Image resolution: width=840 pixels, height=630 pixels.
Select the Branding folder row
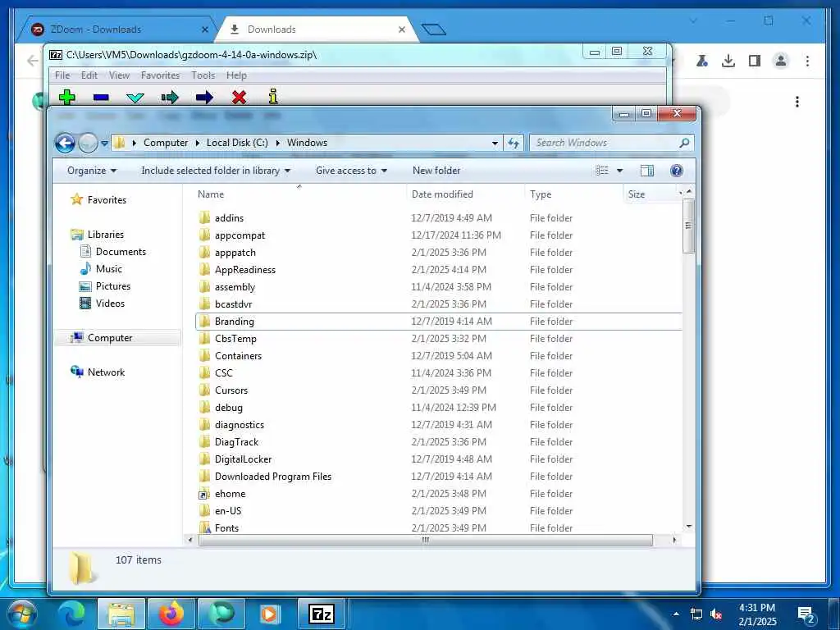pyautogui.click(x=439, y=322)
